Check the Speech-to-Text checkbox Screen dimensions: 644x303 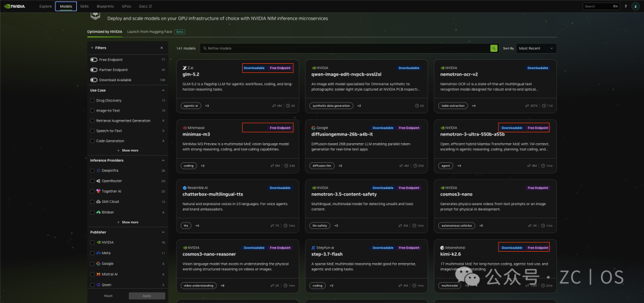[x=92, y=131]
